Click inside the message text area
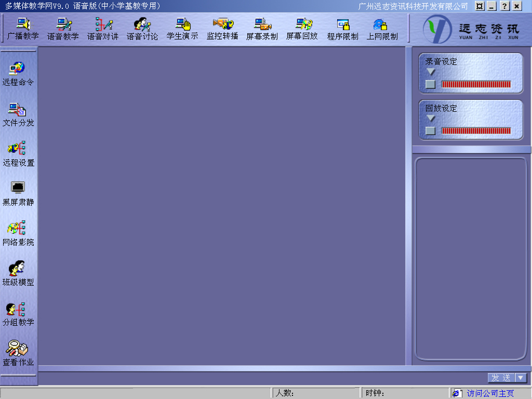 point(471,260)
